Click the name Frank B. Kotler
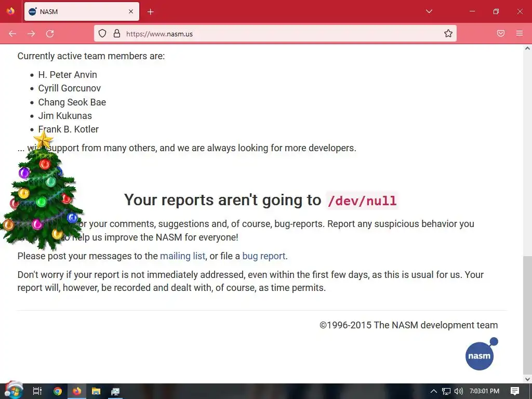This screenshot has width=532, height=399. [x=68, y=129]
